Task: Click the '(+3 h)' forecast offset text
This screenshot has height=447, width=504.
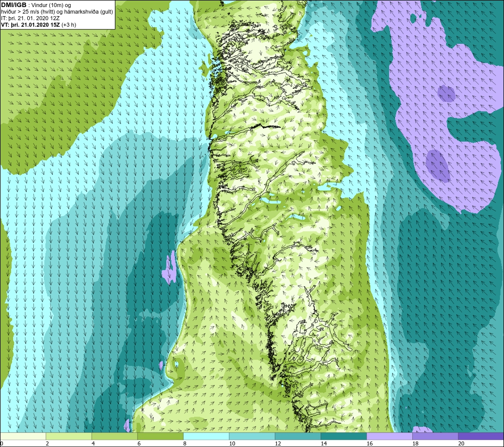Action: click(69, 25)
